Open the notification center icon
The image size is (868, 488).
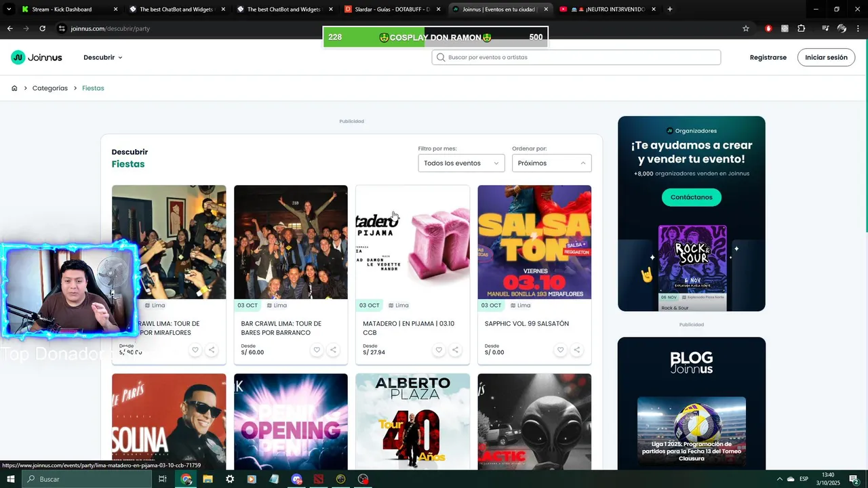[854, 479]
